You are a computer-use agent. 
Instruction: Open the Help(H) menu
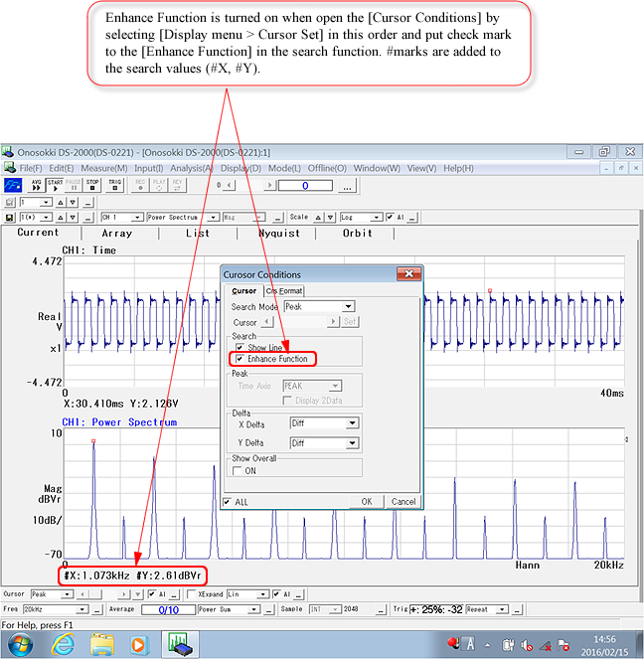(458, 168)
